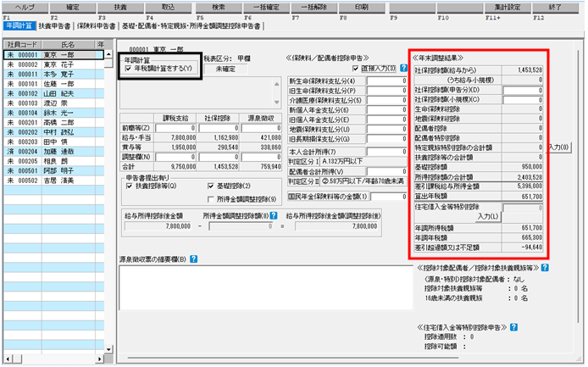Select employee 000502 吉居 清美 row
Viewport: 588px width, 367px height.
tap(53, 181)
